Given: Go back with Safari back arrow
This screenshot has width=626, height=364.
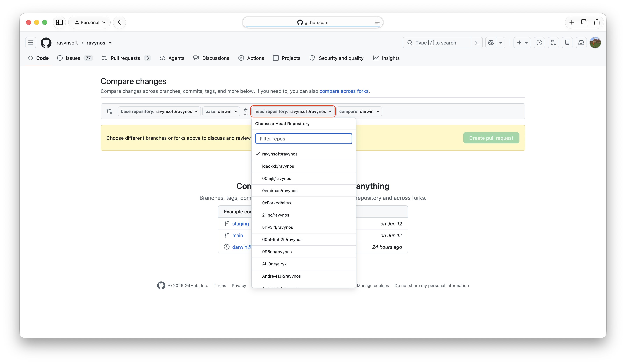Looking at the screenshot, I should [119, 22].
